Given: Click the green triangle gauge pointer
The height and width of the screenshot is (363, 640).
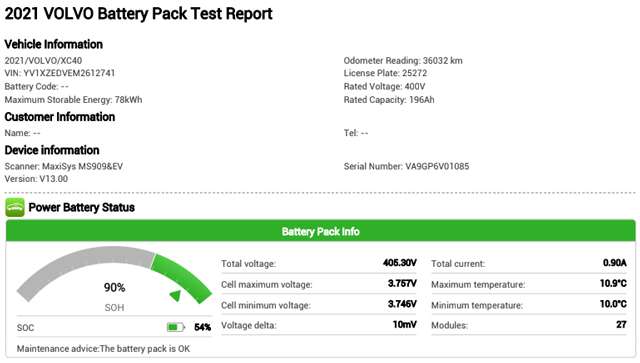Looking at the screenshot, I should pos(176,295).
